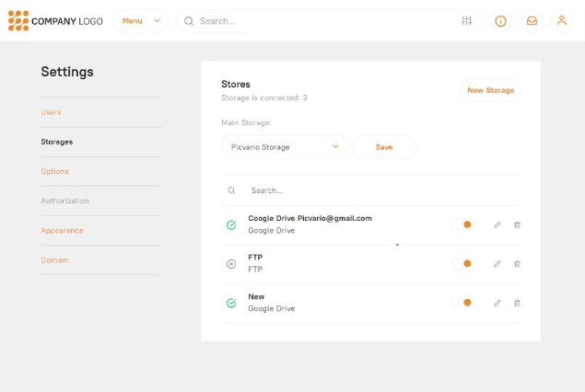
Task: Go to Appearance settings
Action: tap(62, 230)
